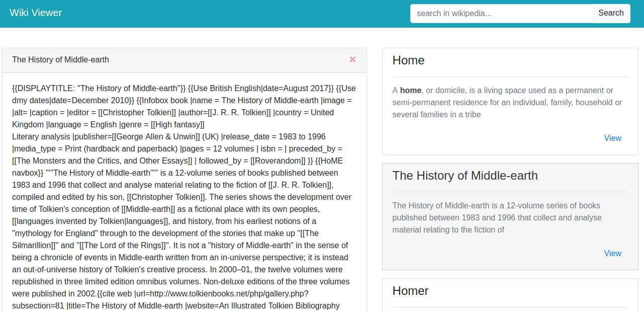Screen dimensions: 644x312
Task: Select The History of Middle-earth result title
Action: [465, 176]
